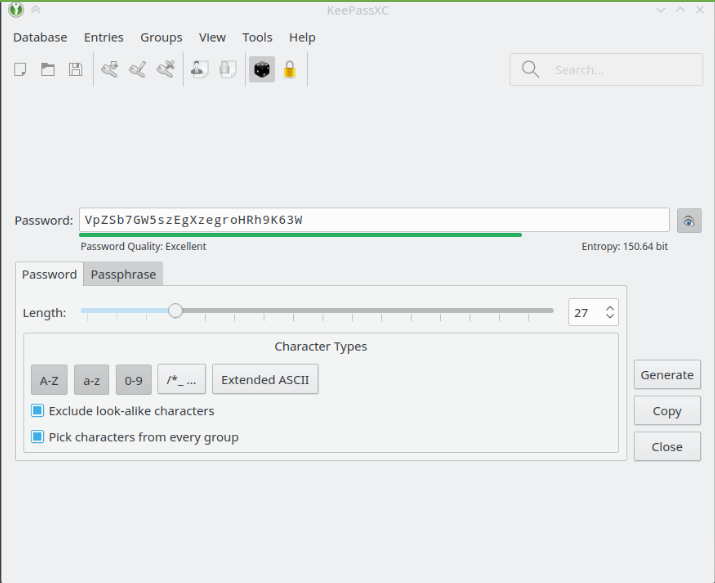Toggle the dice Password Generator icon
715x583 pixels.
[262, 70]
